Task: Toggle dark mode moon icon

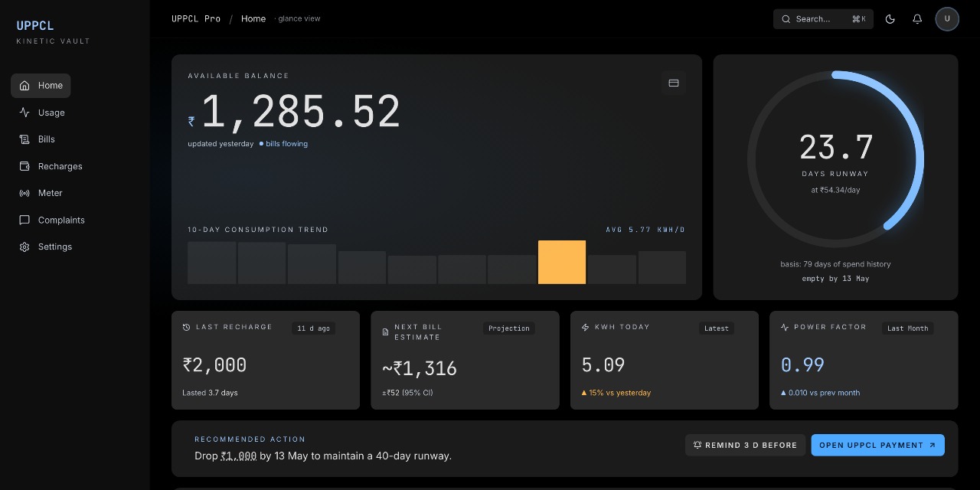Action: [890, 19]
